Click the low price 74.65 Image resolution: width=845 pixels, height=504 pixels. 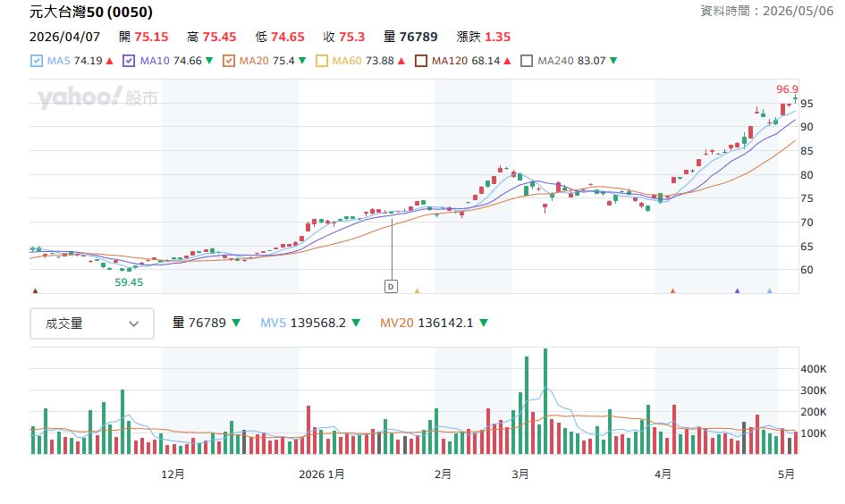click(288, 38)
